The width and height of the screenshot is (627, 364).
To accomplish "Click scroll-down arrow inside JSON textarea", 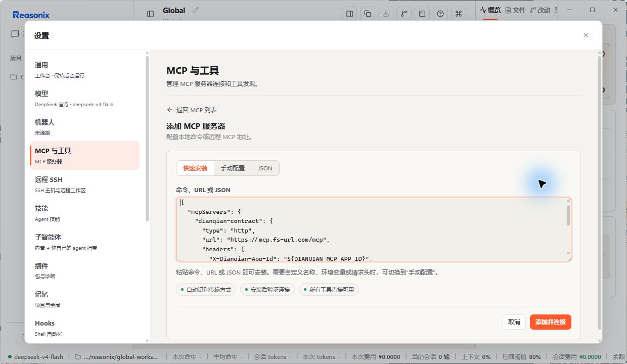I will pos(568,253).
